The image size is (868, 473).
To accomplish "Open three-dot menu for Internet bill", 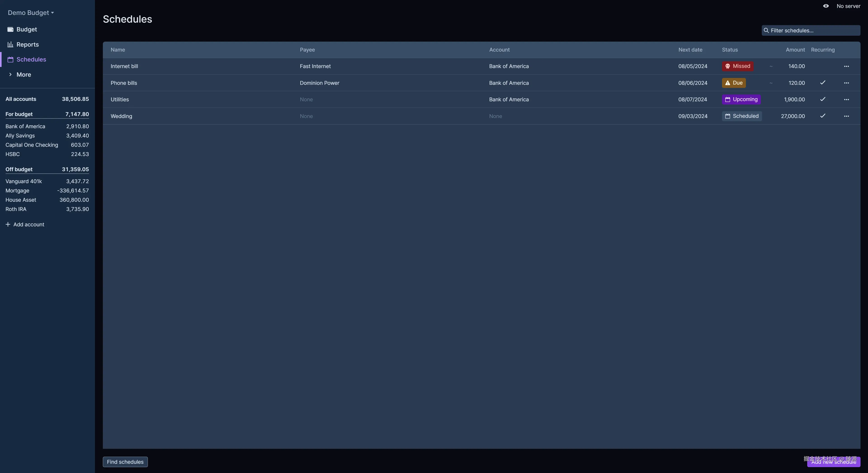I will 846,66.
